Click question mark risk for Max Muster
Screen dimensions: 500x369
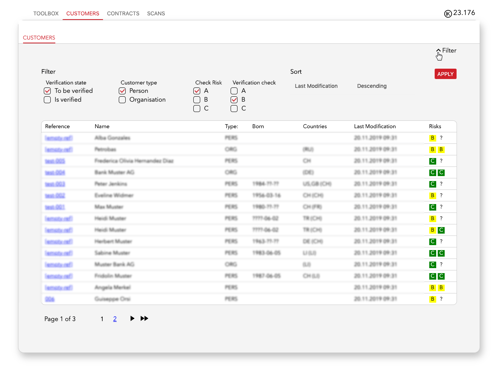(441, 207)
